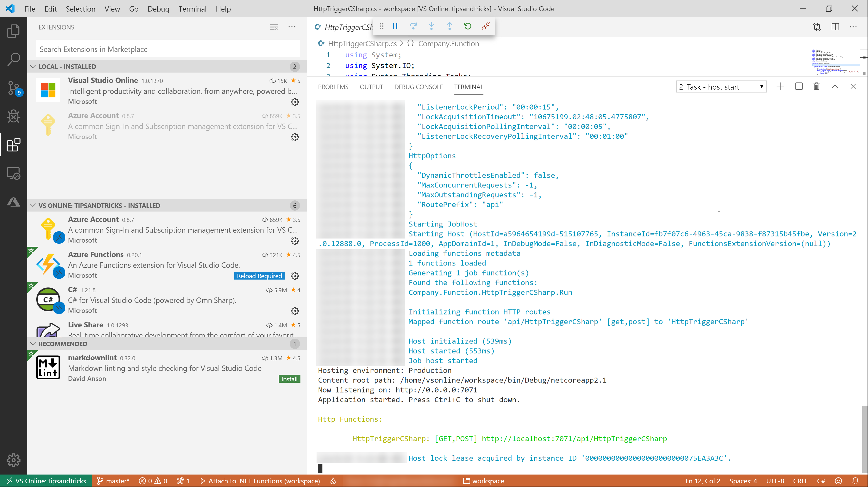This screenshot has height=487, width=868.
Task: Click Reload Required for Azure Functions
Action: tap(259, 276)
